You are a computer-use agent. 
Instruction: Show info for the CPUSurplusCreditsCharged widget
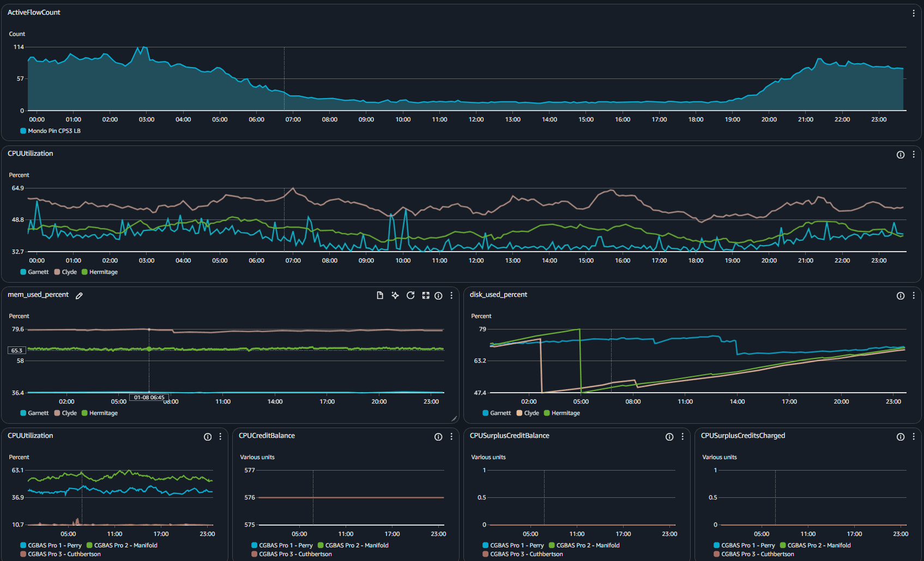coord(901,437)
